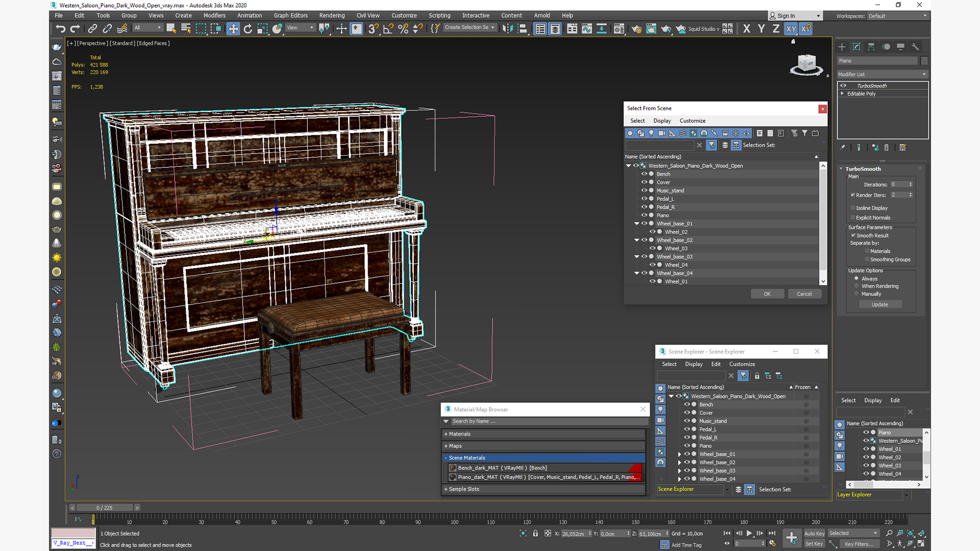
Task: Open Customize menu in Select From Scene
Action: pos(693,121)
